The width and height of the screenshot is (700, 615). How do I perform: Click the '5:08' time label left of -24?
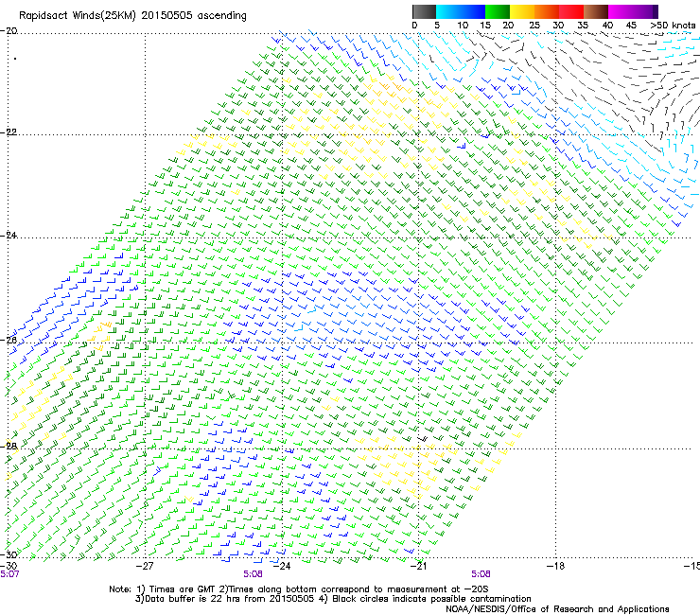253,574
